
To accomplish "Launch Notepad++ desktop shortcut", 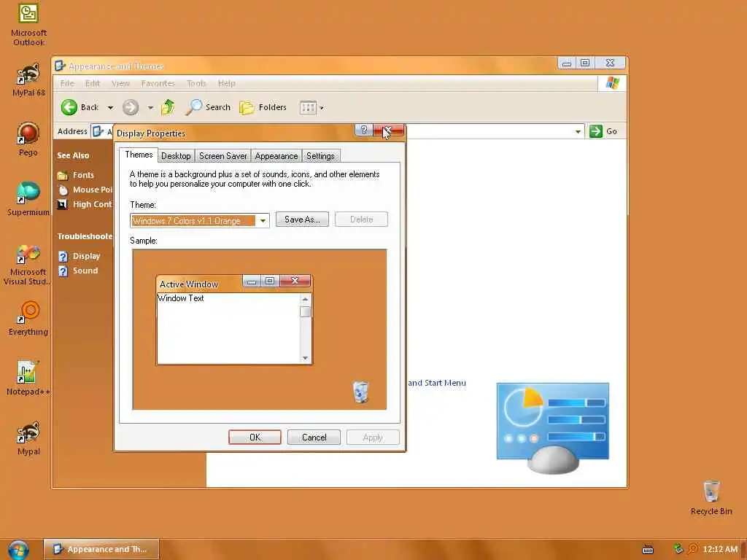I will click(x=28, y=378).
